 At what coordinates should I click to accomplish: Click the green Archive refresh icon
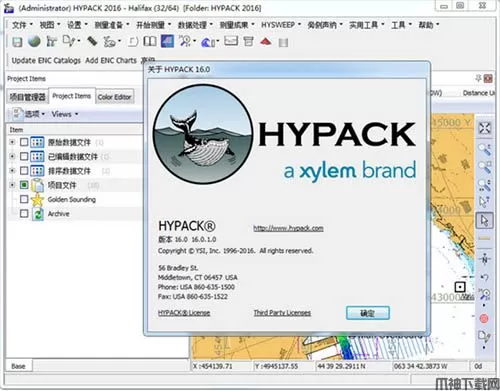click(x=38, y=214)
